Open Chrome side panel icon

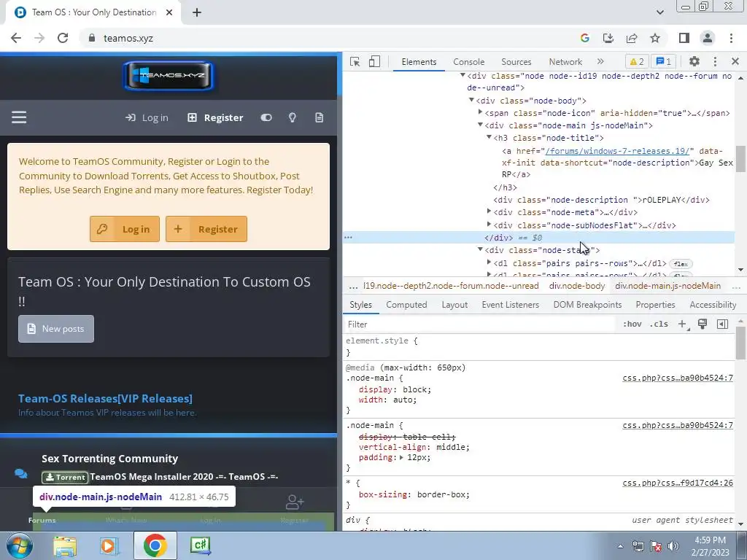point(684,38)
